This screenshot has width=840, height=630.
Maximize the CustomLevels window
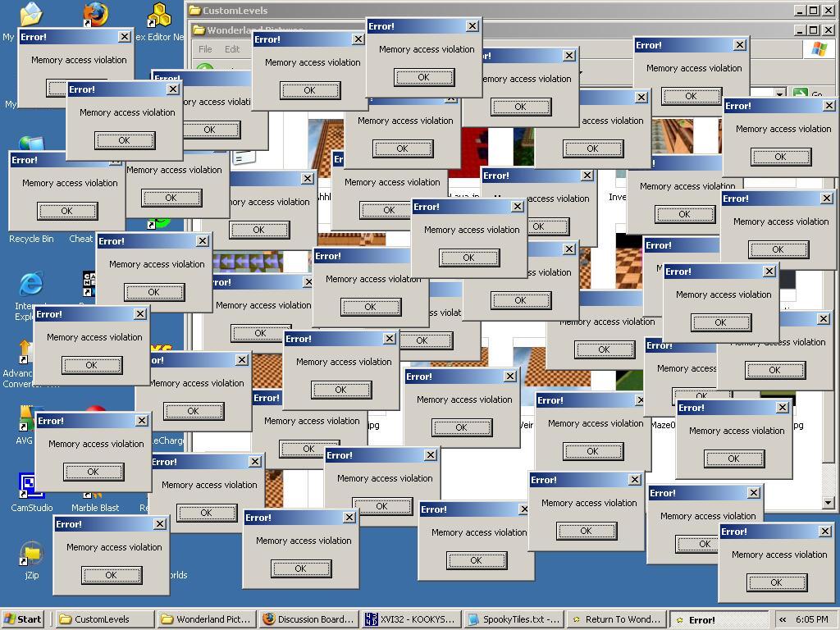(x=814, y=11)
